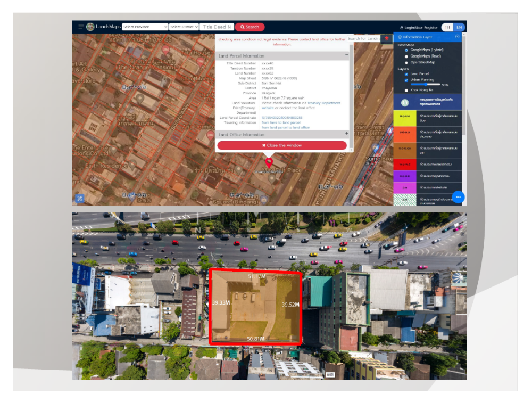Click the brown zoning color swatch
The width and height of the screenshot is (532, 402).
coord(405,150)
